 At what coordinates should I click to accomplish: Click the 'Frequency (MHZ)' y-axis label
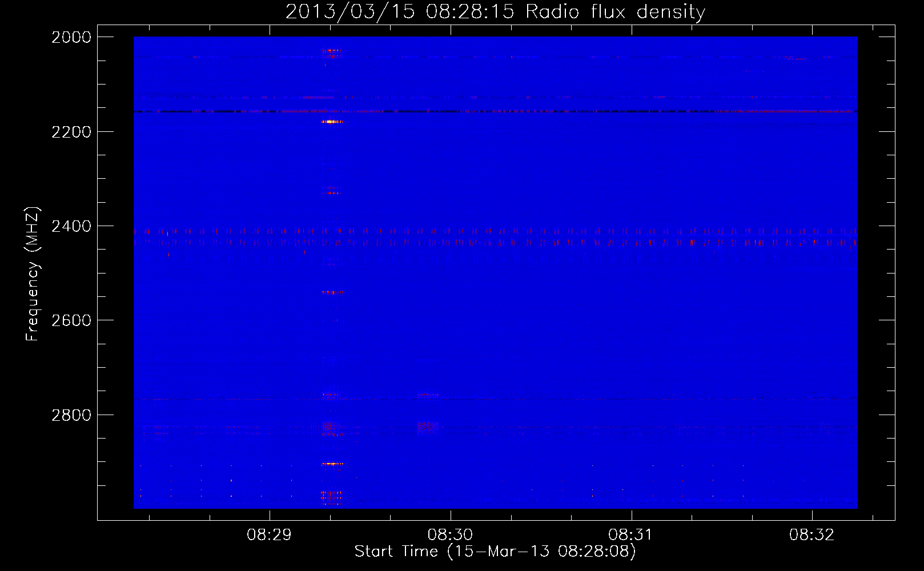point(33,274)
